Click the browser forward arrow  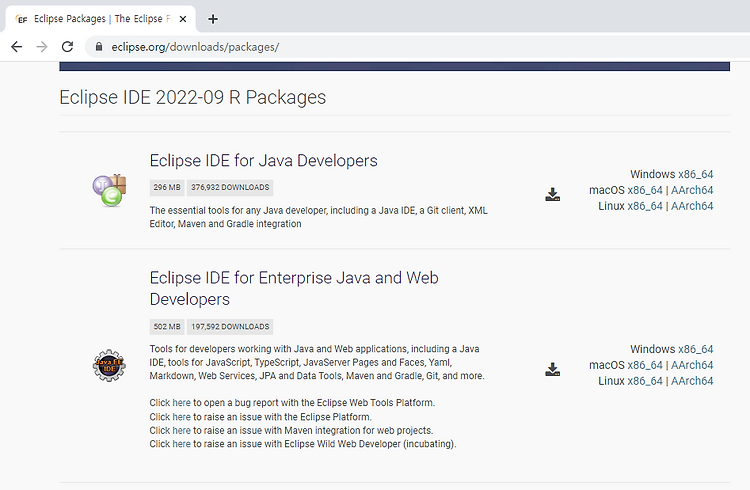coord(42,46)
